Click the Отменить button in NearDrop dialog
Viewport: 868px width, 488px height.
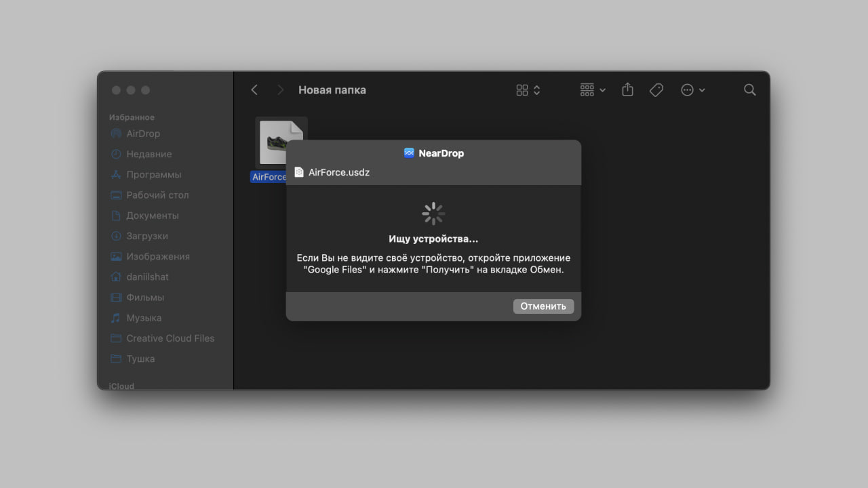point(543,306)
